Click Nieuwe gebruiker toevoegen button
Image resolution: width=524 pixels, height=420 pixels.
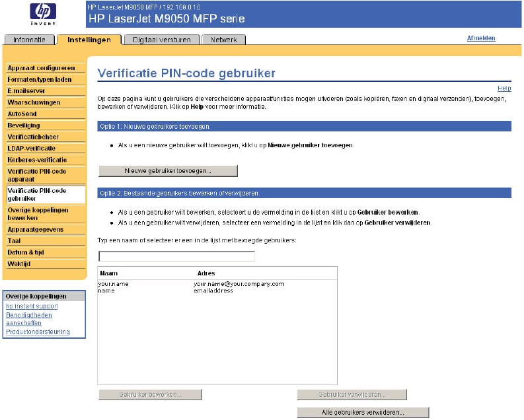[x=168, y=171]
